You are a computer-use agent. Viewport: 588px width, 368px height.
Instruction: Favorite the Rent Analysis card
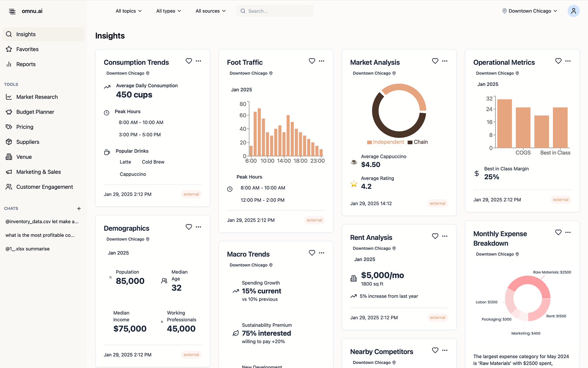coord(435,236)
